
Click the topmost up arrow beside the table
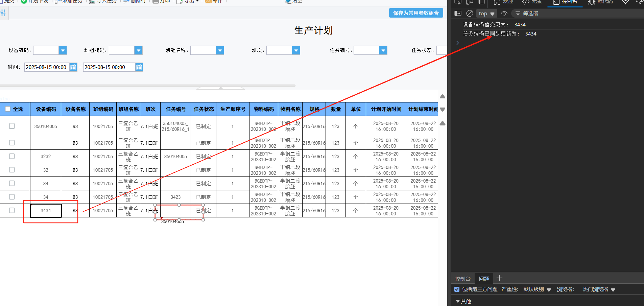(443, 96)
